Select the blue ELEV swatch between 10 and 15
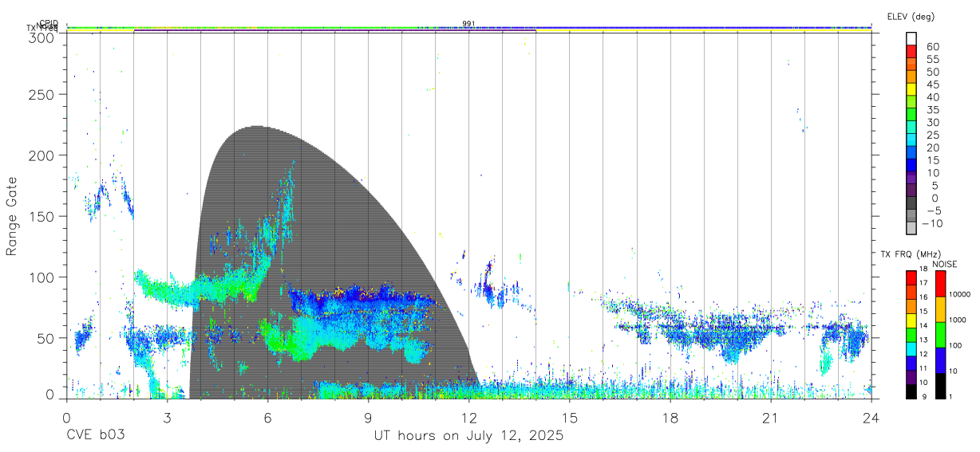 click(911, 164)
